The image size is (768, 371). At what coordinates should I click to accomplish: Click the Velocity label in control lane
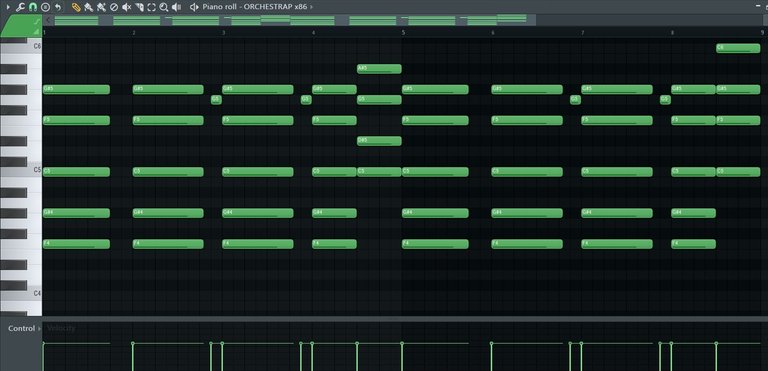(61, 328)
